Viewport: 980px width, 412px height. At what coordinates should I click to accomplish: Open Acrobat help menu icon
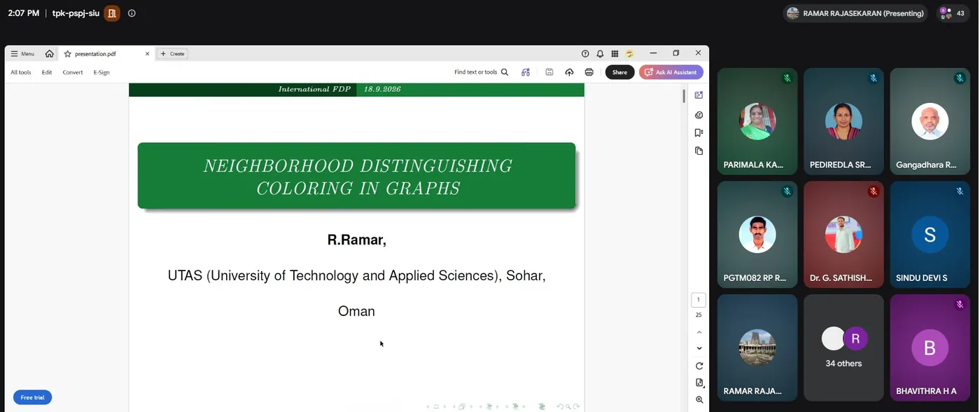585,54
